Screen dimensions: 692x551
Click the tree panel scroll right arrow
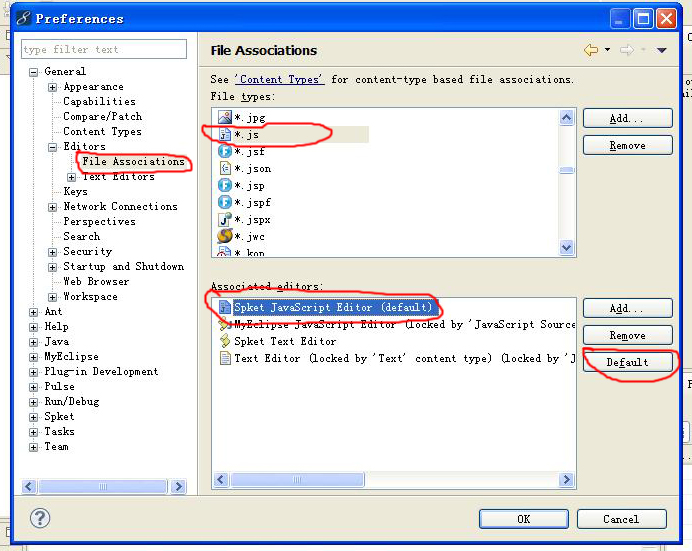pyautogui.click(x=178, y=487)
